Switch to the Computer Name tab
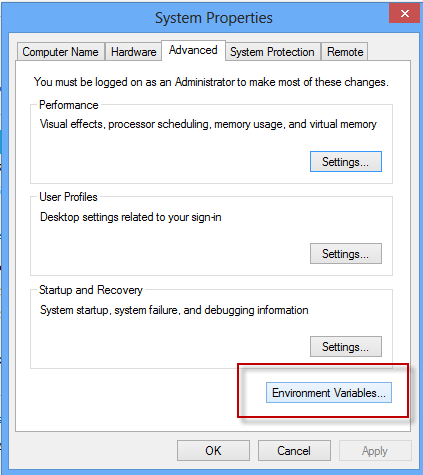The image size is (423, 475). coord(61,52)
